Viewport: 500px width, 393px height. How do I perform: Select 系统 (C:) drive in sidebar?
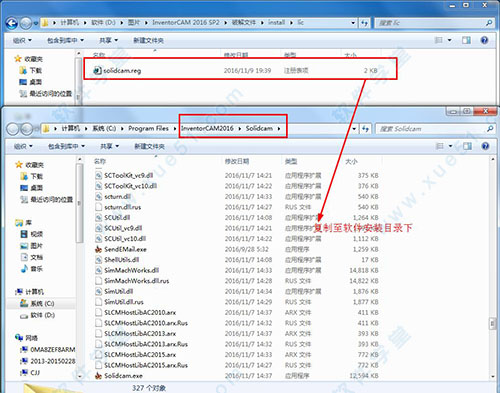tap(37, 304)
